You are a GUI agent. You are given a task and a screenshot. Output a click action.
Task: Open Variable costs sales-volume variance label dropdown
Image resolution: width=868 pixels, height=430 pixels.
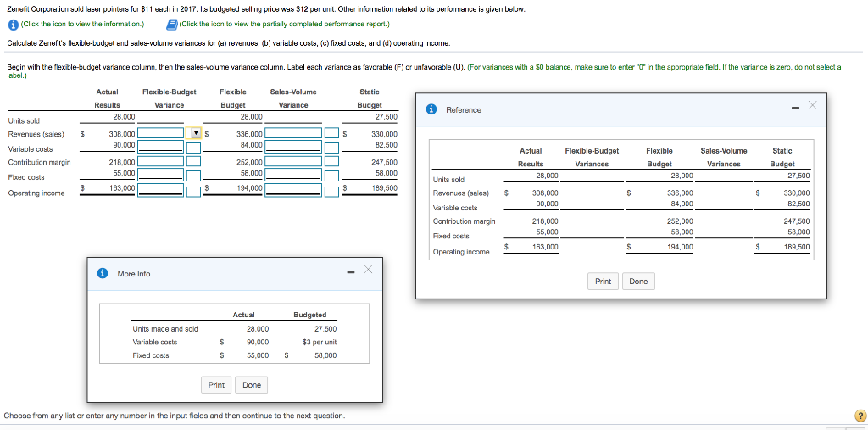click(x=331, y=146)
